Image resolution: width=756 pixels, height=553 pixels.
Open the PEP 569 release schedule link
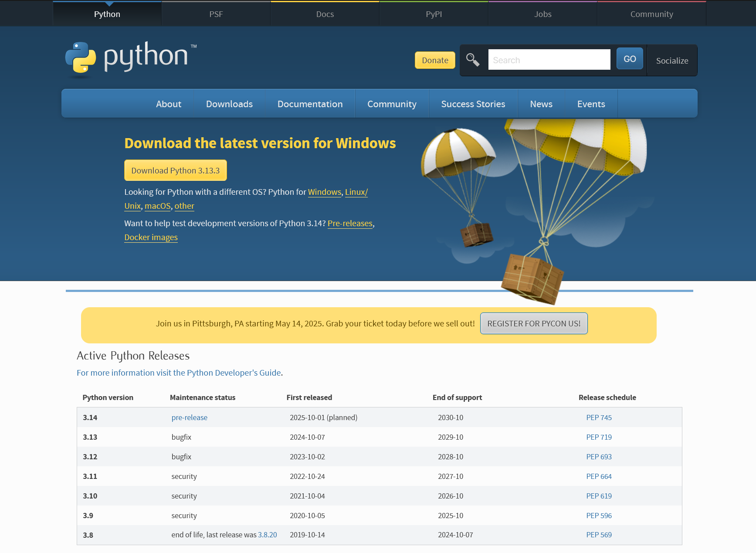click(x=599, y=535)
